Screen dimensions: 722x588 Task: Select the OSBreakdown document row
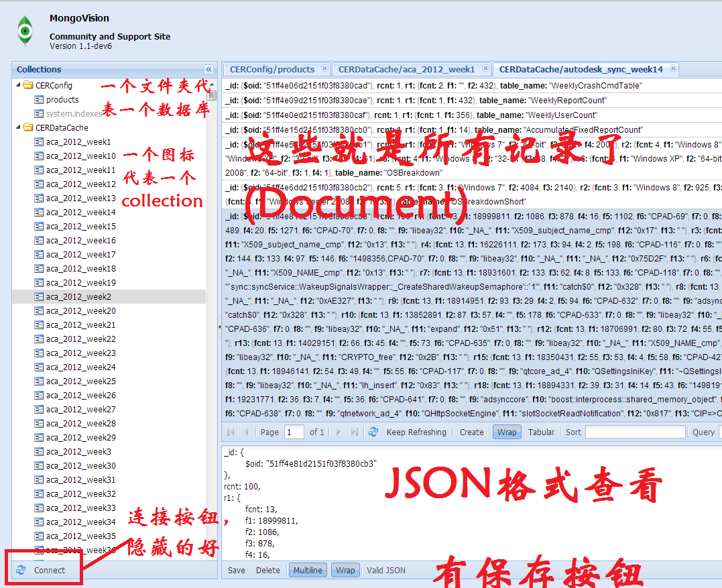tap(472, 159)
